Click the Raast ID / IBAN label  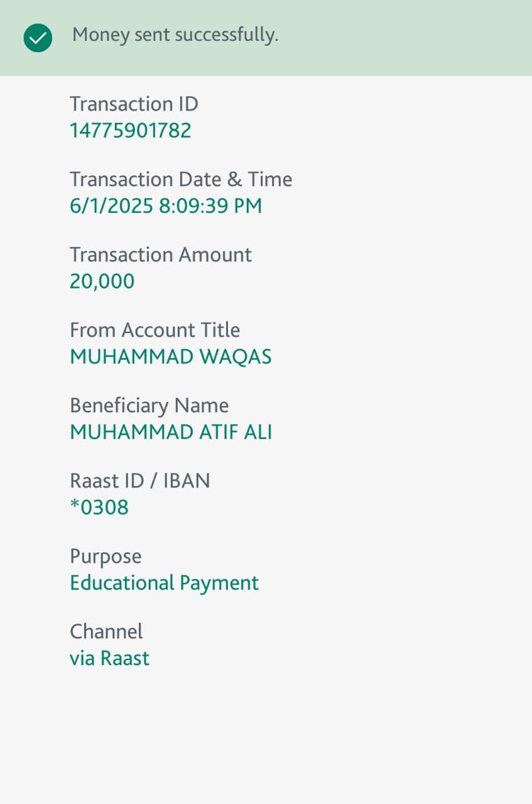coord(139,481)
